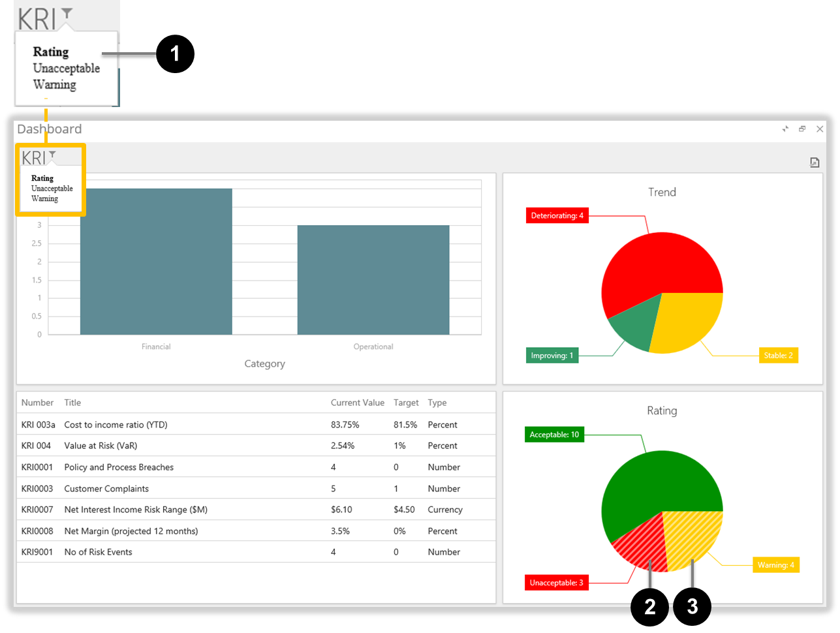Sort by the Number column header
The width and height of the screenshot is (840, 633).
pos(37,403)
